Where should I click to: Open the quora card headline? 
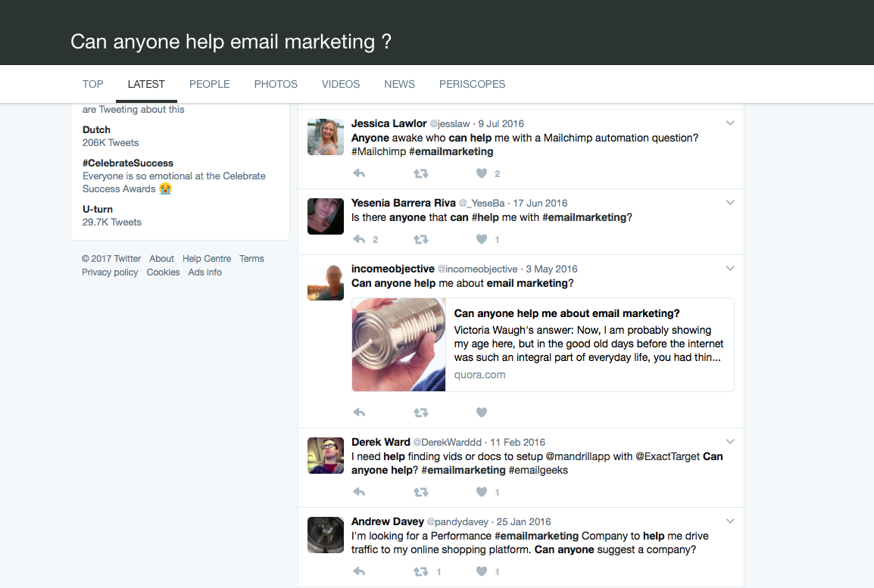pyautogui.click(x=567, y=313)
